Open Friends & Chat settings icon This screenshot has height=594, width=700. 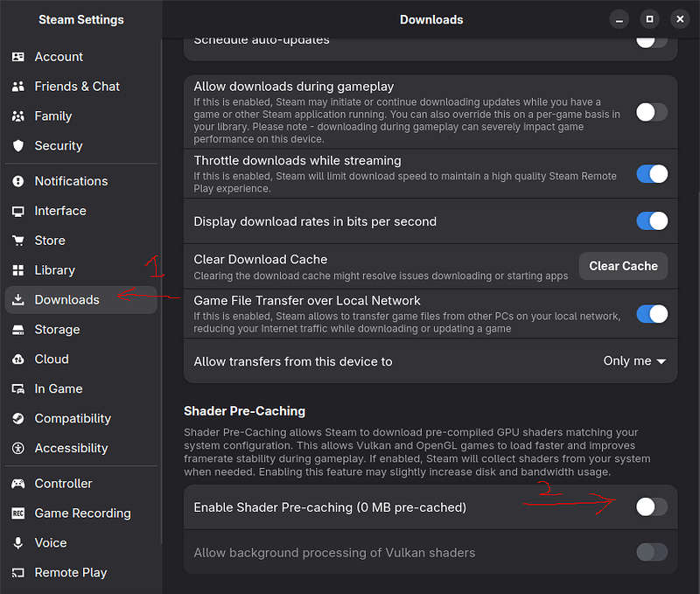point(17,87)
